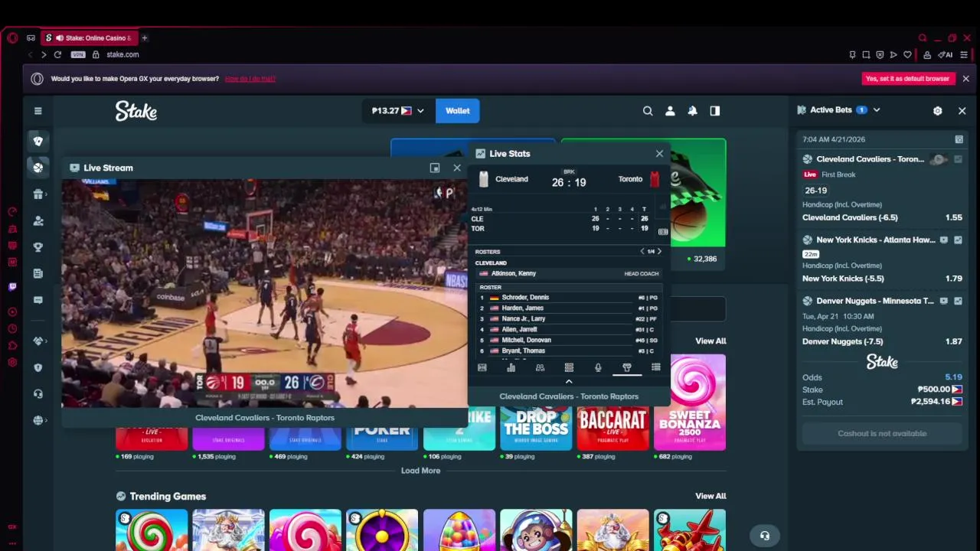This screenshot has height=551, width=980.
Task: Go to next rosters page arrow
Action: click(x=659, y=252)
